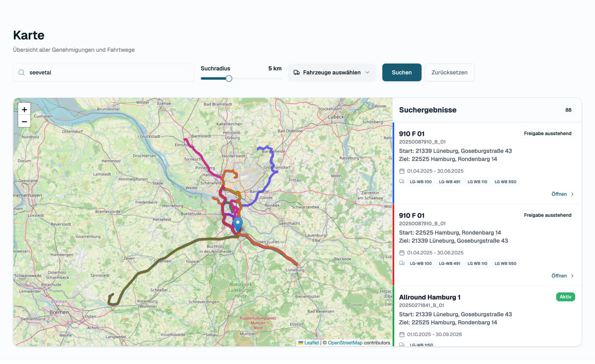
Task: Click LG WB 110 tag in first result
Action: point(477,182)
